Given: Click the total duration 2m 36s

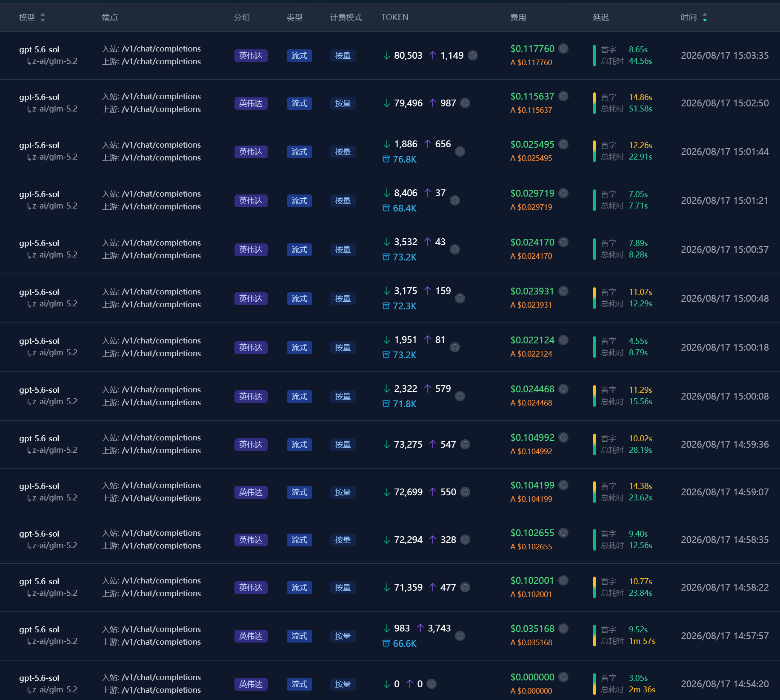Looking at the screenshot, I should pos(642,690).
